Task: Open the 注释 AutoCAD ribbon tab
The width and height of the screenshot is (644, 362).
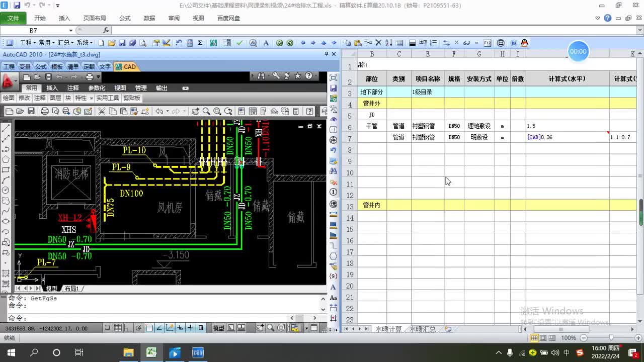Action: [73, 88]
